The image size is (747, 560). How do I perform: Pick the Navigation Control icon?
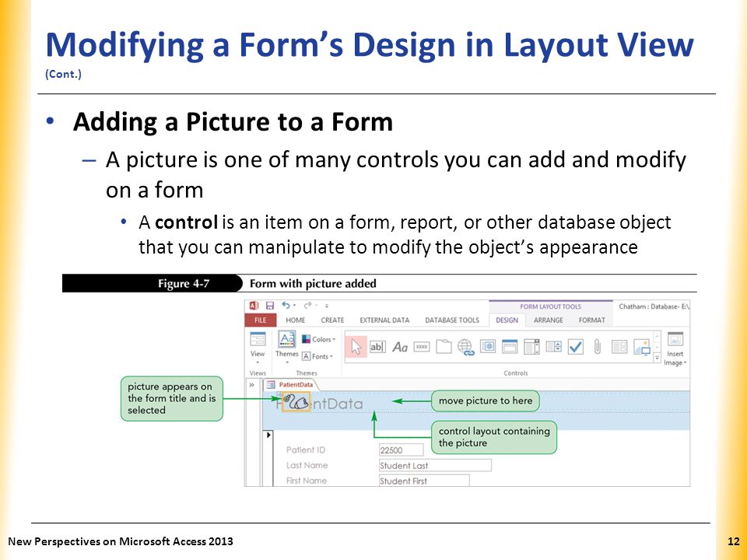510,346
